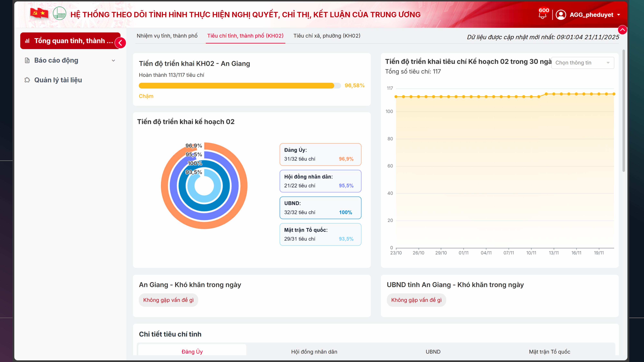Viewport: 644px width, 362px height.
Task: Click the vertical page scrollbar
Action: click(624, 111)
